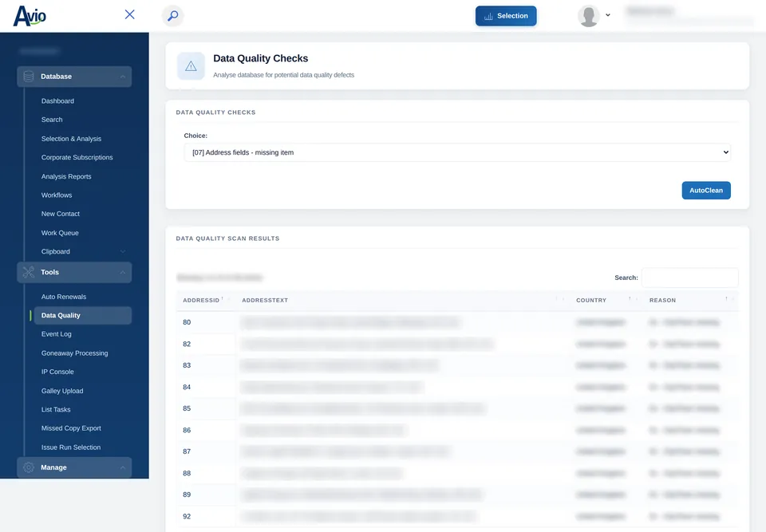Collapse the Tools section chevron
This screenshot has height=532, width=766.
coord(123,273)
